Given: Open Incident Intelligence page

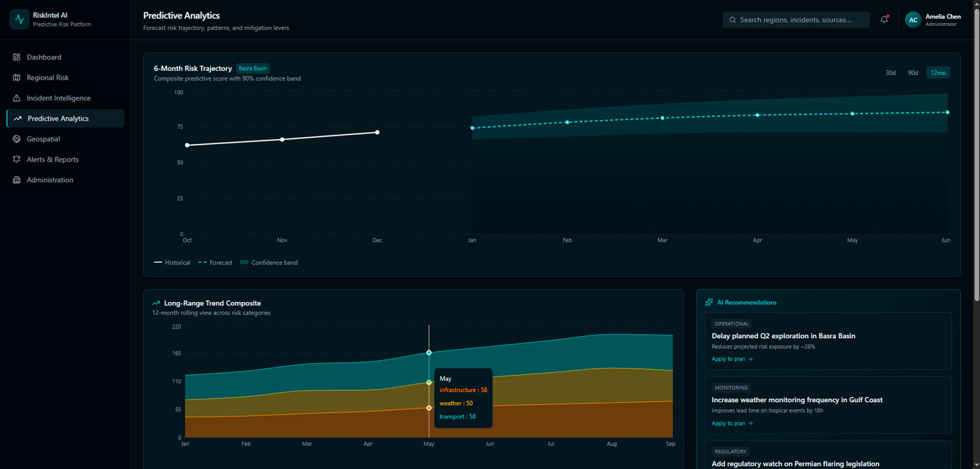Looking at the screenshot, I should (x=65, y=98).
